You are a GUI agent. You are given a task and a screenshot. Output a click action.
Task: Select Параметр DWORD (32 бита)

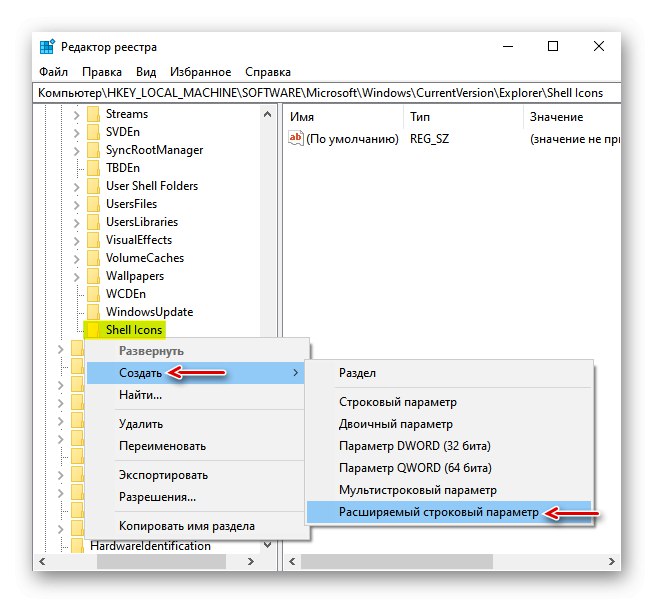(449, 446)
